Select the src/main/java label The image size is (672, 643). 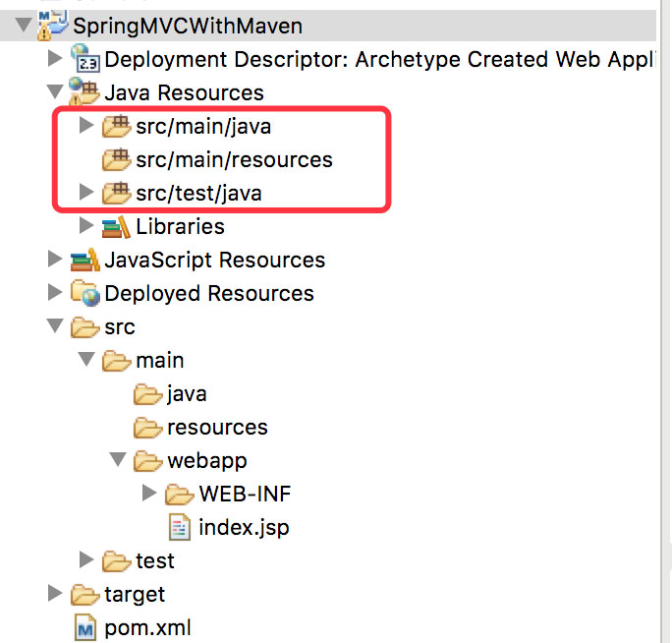[203, 127]
